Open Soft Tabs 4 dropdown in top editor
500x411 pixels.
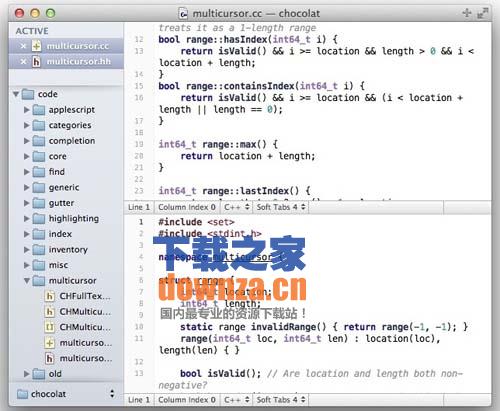tap(281, 207)
